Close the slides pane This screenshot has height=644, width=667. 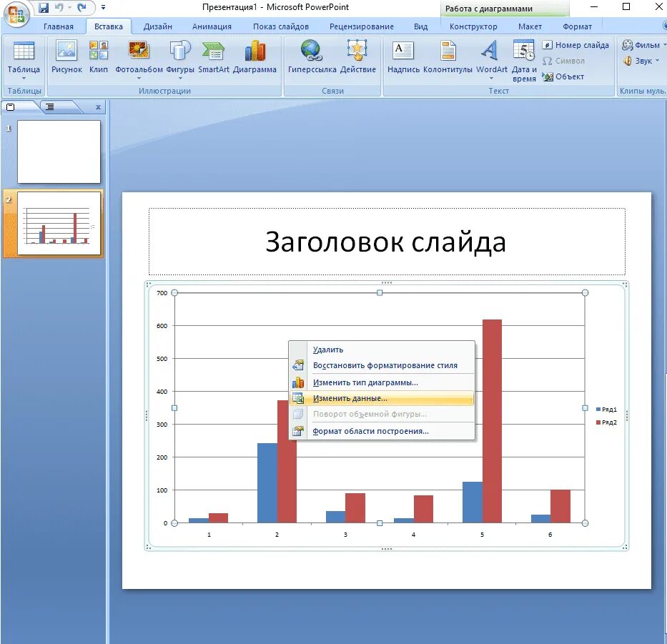click(x=98, y=107)
